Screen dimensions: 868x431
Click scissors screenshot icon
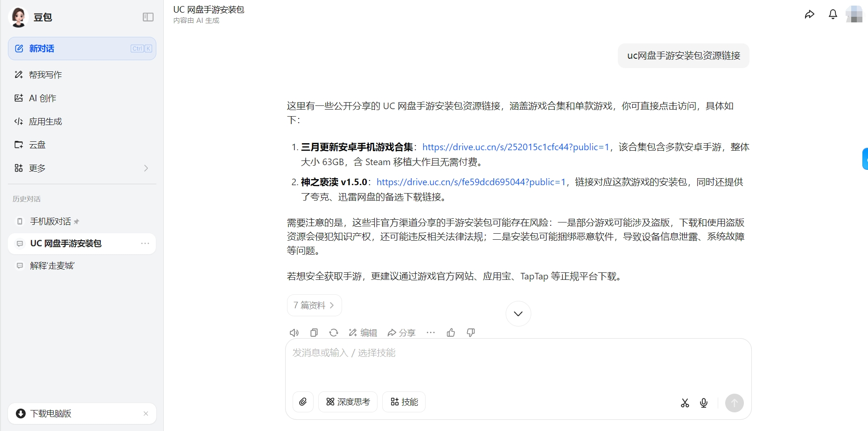[x=685, y=403]
